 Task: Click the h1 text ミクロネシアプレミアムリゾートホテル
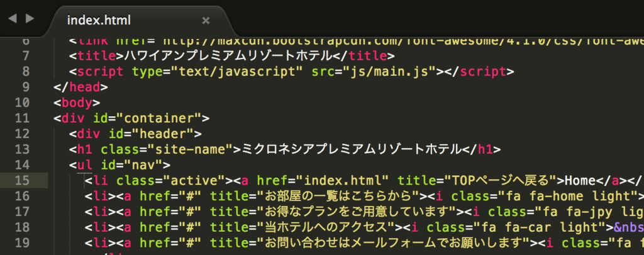point(351,149)
